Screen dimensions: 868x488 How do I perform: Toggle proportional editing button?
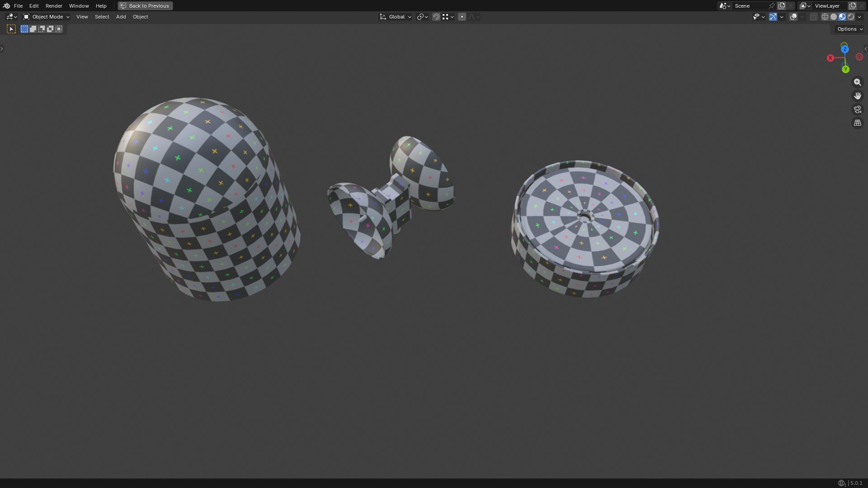tap(462, 17)
